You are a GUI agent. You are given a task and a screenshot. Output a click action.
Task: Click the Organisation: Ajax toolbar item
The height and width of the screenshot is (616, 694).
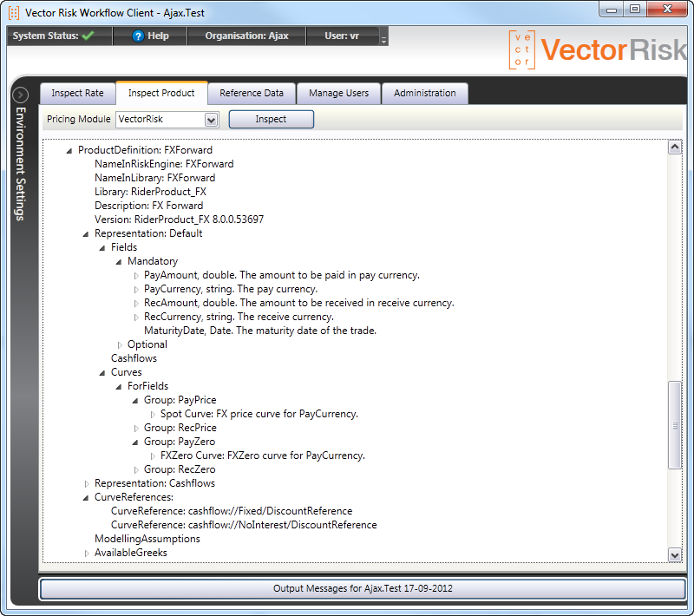click(x=246, y=36)
